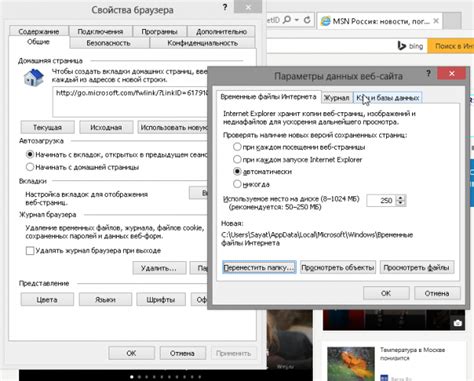Select the MSN Россия browser tab
474x381 pixels.
click(380, 21)
